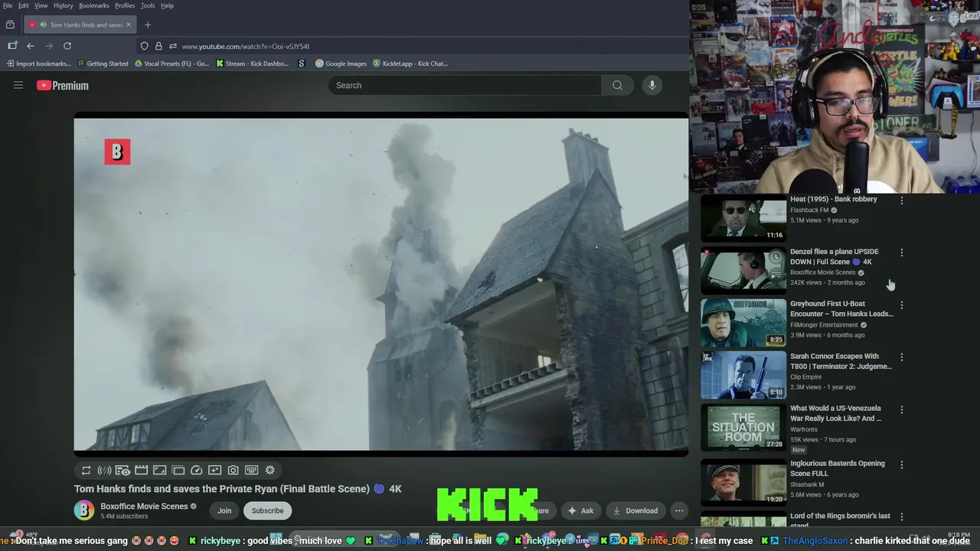Screen dimensions: 980x551
Task: Open the View menu
Action: (x=41, y=5)
